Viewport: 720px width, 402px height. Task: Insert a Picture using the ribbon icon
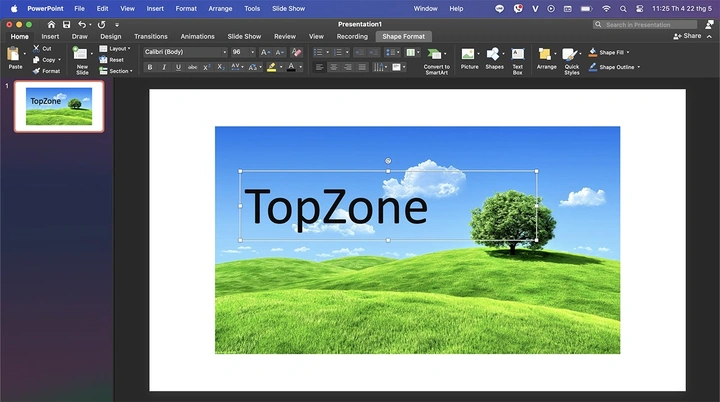click(467, 54)
